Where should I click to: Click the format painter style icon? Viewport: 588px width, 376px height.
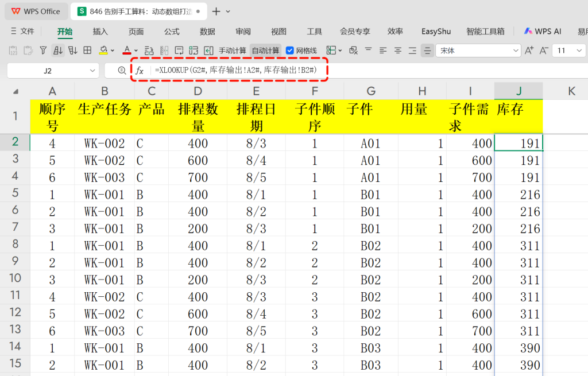click(353, 51)
